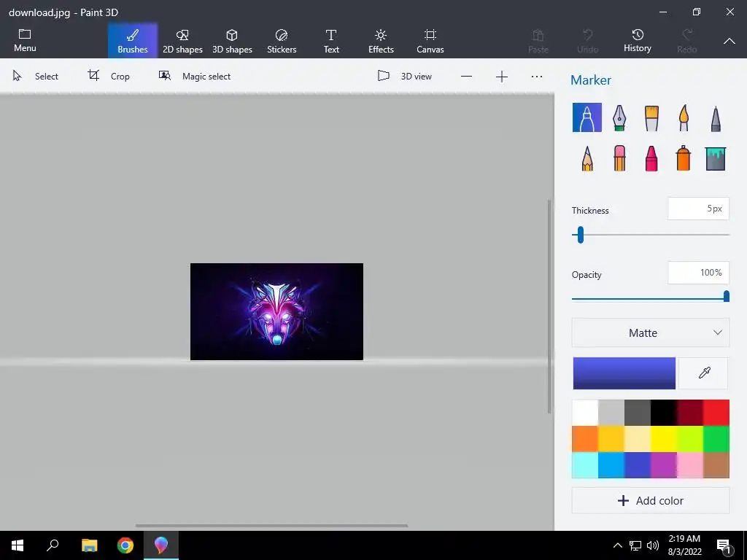Pick the light aqua color swatch

(x=585, y=465)
